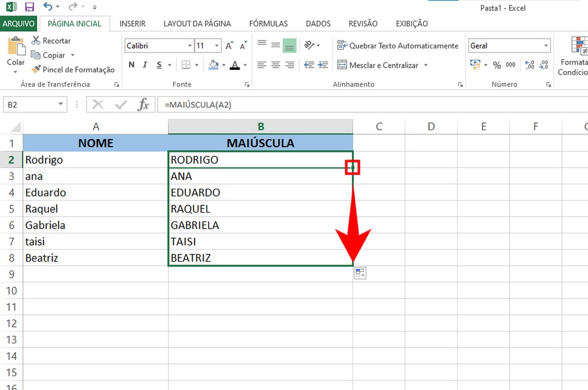Apply bold formatting with the N icon
This screenshot has width=588, height=390.
point(131,65)
